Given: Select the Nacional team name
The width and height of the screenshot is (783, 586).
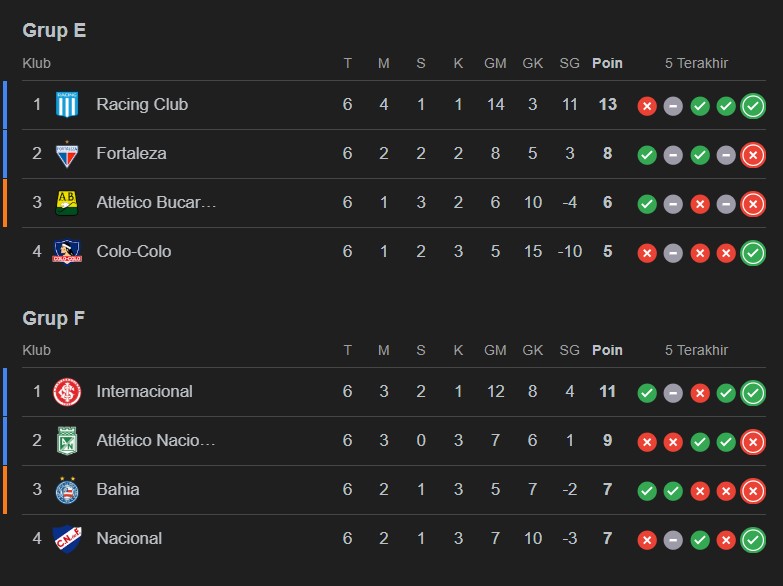Looking at the screenshot, I should point(129,539).
